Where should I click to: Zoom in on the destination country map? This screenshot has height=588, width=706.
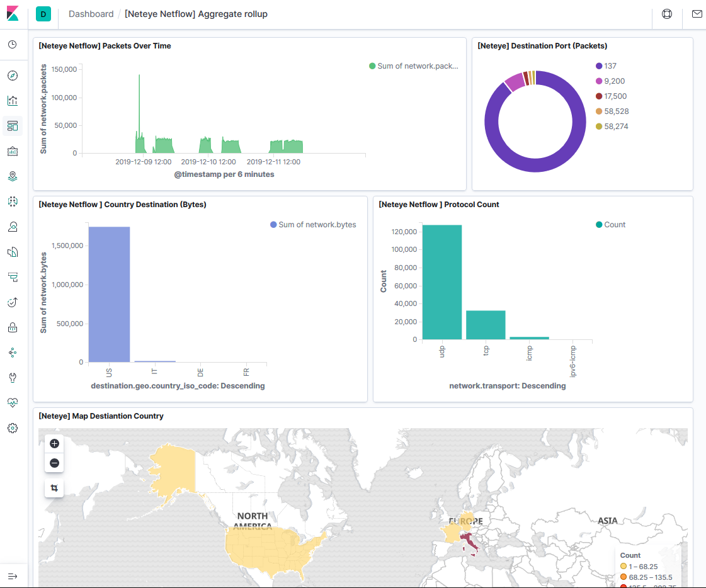coord(54,443)
